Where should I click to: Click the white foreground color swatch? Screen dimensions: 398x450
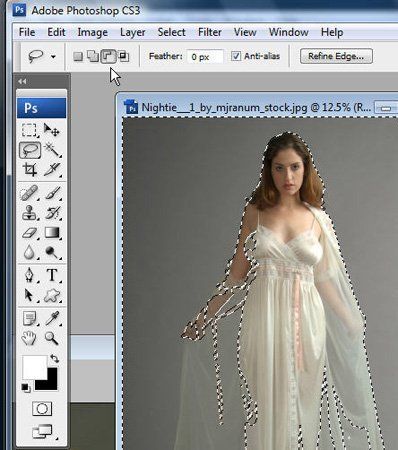coord(34,367)
